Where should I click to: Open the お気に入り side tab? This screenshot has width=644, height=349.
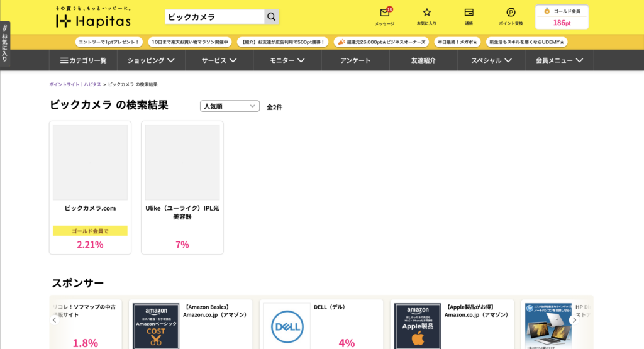pos(5,43)
